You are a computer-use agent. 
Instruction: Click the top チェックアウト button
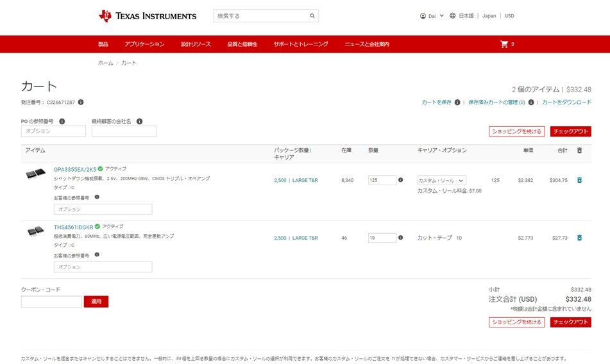point(570,131)
